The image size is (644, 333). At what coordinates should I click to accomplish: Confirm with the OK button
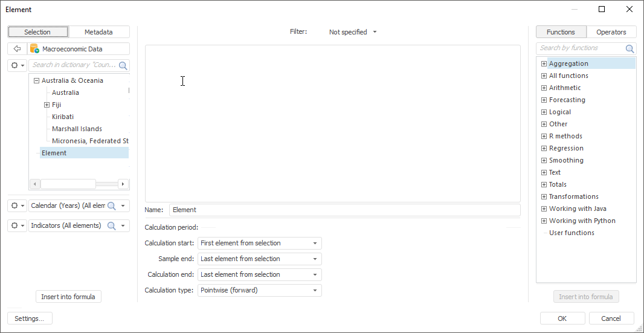pos(562,318)
